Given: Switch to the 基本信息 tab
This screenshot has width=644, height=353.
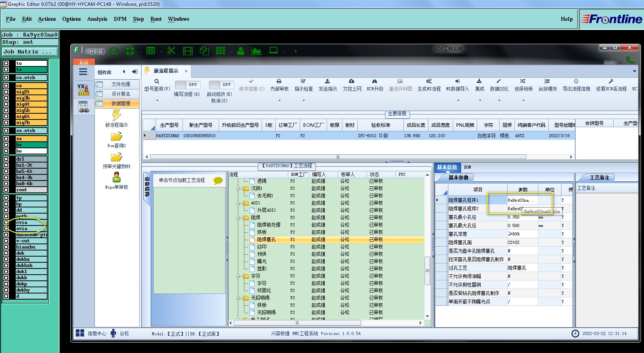Looking at the screenshot, I should (447, 167).
